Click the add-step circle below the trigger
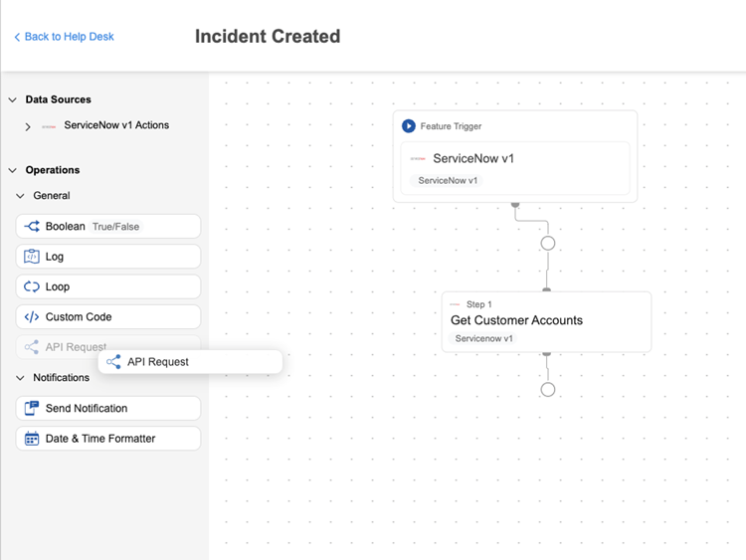Viewport: 746px width, 560px height. tap(548, 243)
